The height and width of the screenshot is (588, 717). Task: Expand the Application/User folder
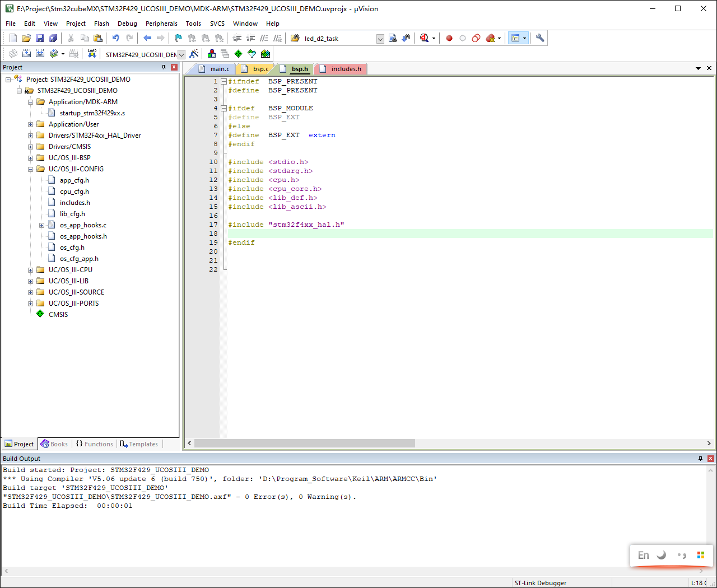click(31, 124)
